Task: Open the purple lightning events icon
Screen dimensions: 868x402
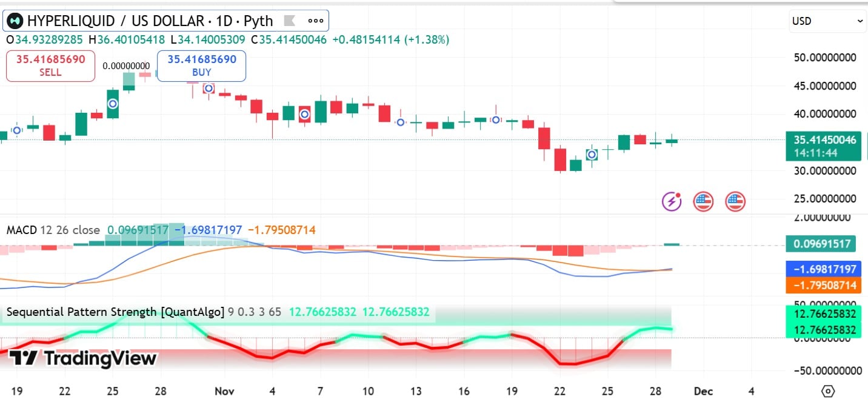Action: tap(670, 201)
